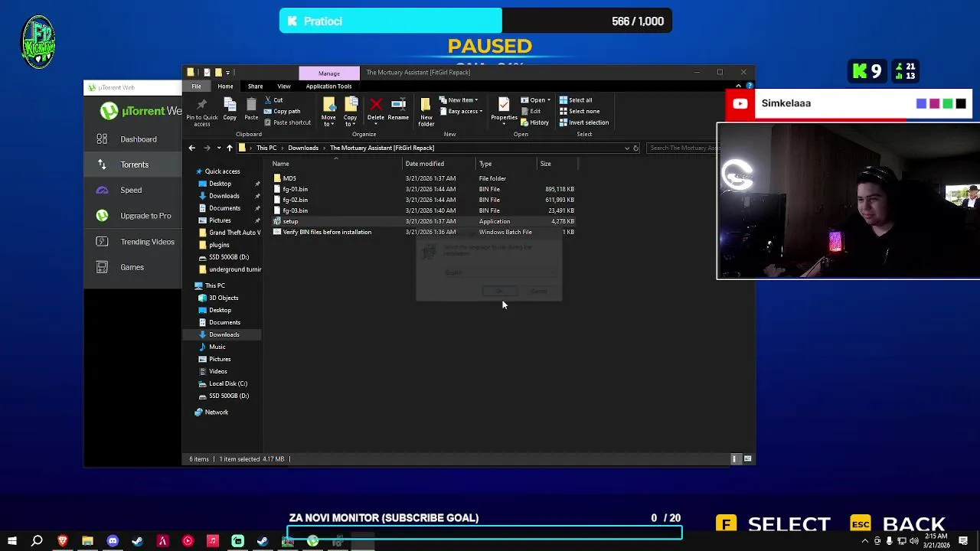Cut the selected file
980x551 pixels.
point(273,100)
